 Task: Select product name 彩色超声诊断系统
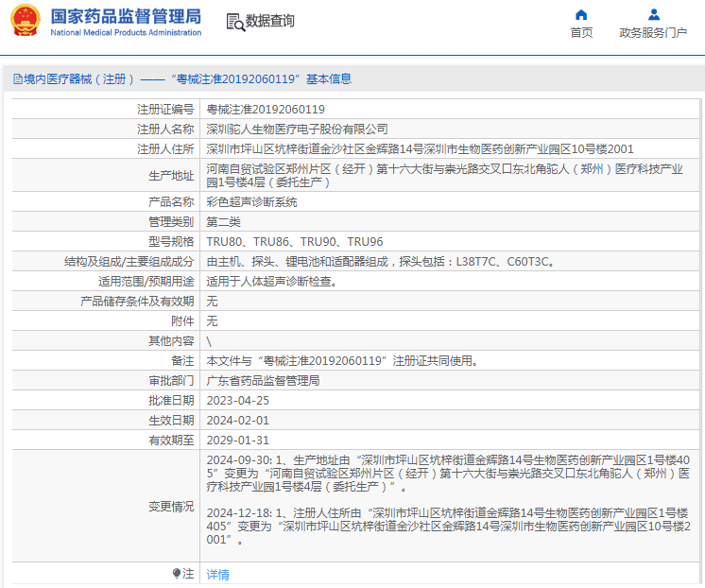pos(251,202)
